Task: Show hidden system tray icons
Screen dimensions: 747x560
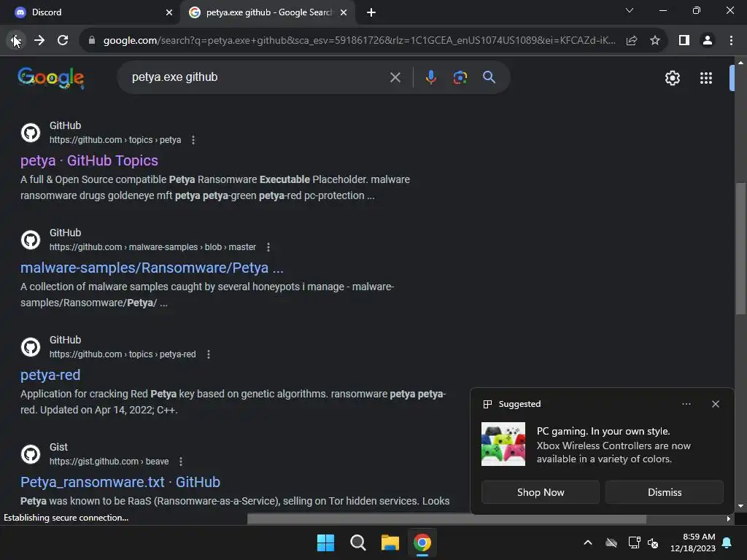Action: click(588, 542)
